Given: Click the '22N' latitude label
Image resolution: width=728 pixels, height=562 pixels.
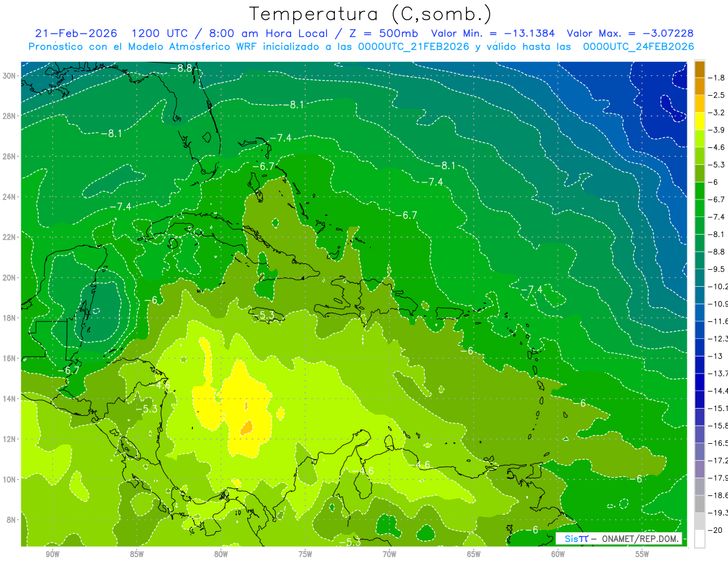Looking at the screenshot, I should tap(9, 237).
